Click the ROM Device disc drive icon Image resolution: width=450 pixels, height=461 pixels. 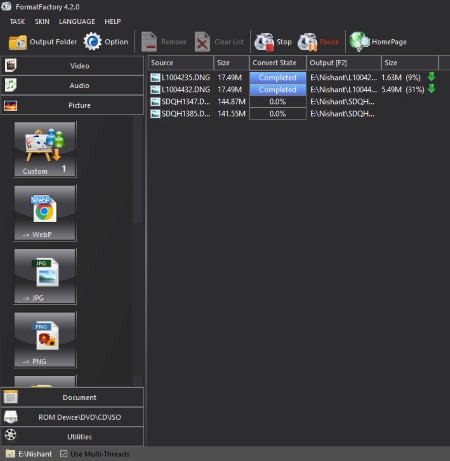[10, 417]
